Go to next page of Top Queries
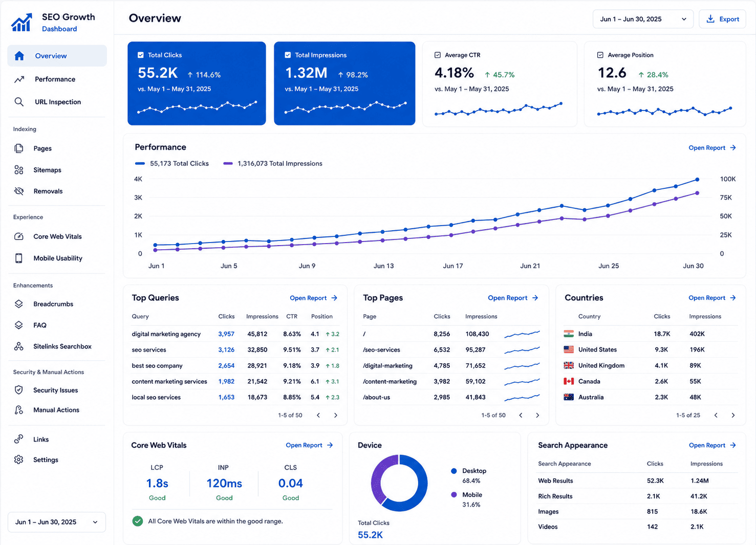This screenshot has width=756, height=545. [x=336, y=415]
